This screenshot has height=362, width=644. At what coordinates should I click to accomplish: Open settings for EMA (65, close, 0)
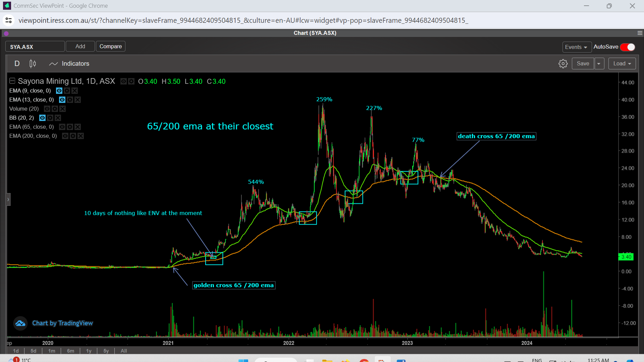click(x=70, y=127)
